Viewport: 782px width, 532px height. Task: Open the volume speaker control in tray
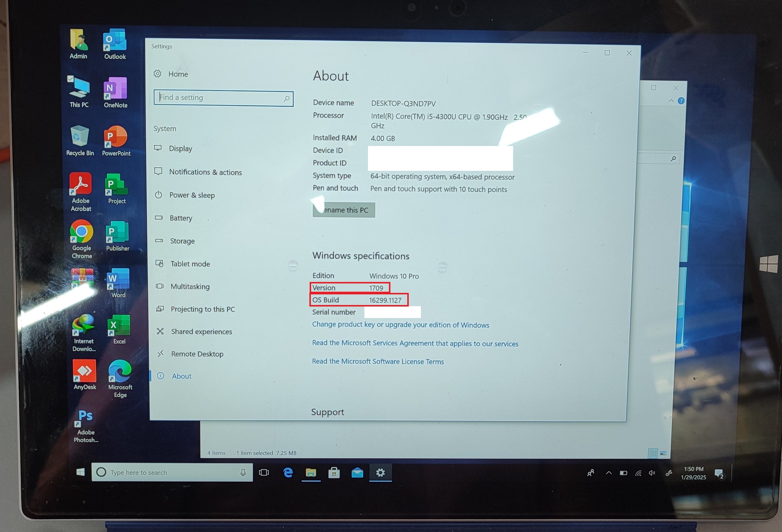[652, 473]
